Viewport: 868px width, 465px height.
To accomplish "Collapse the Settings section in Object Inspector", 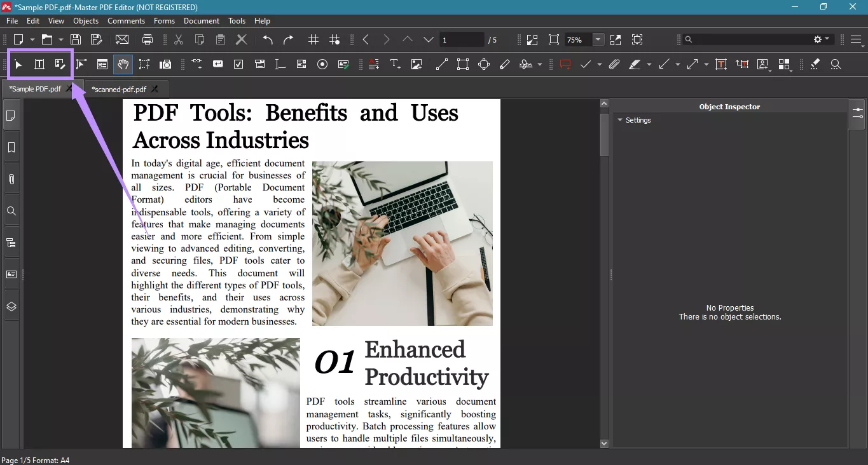I will pyautogui.click(x=620, y=120).
